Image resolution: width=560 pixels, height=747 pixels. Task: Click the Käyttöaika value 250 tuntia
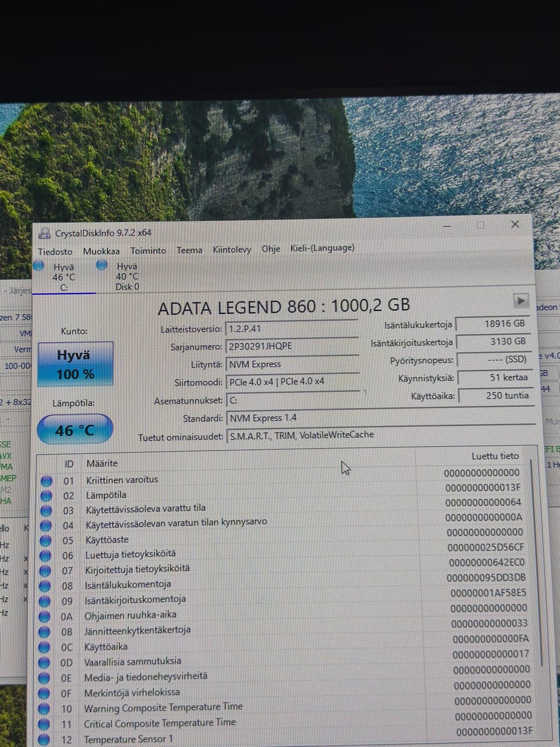tap(496, 396)
